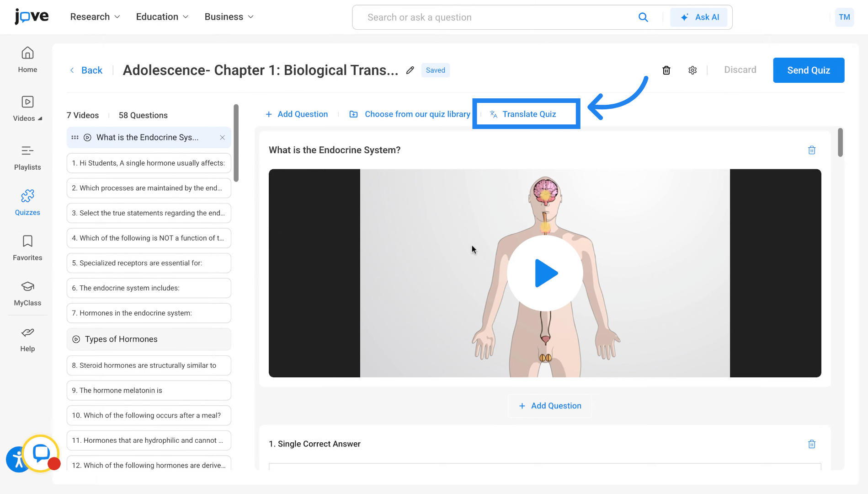Image resolution: width=868 pixels, height=494 pixels.
Task: Click the search or ask a question field
Action: 498,17
